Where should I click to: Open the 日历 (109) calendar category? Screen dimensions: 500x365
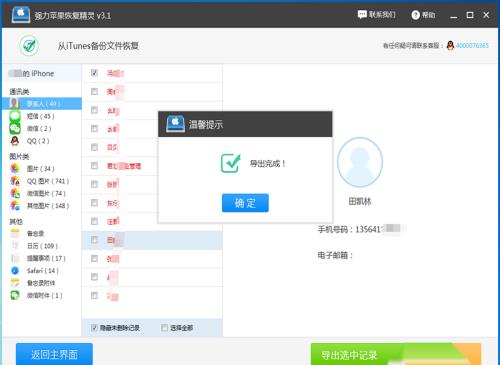pyautogui.click(x=42, y=246)
